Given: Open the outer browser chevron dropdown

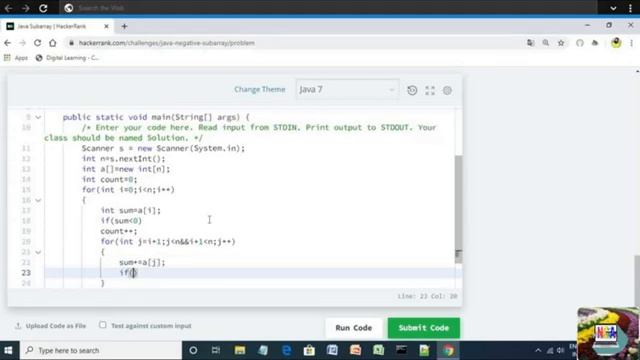Looking at the screenshot, I should point(613,8).
